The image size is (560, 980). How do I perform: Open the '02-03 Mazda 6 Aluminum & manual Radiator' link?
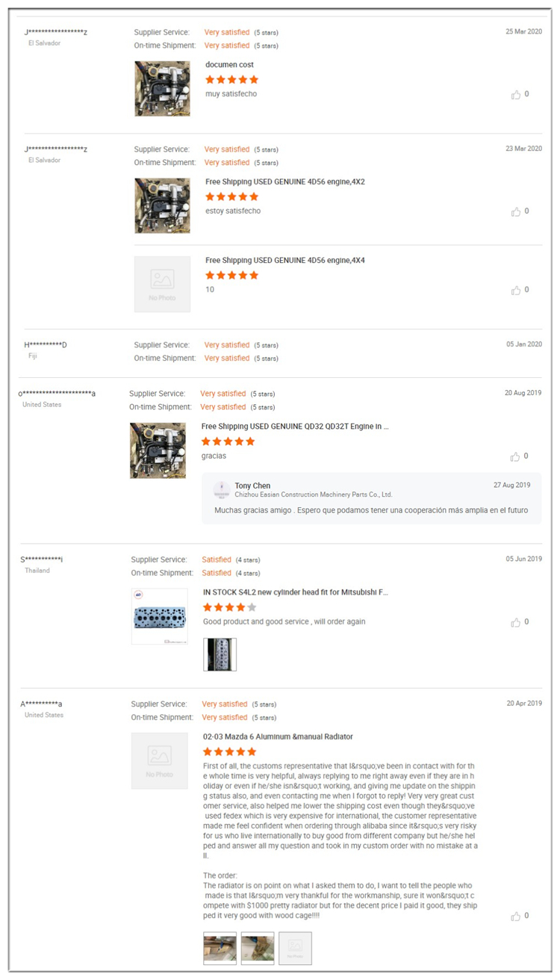coord(278,737)
